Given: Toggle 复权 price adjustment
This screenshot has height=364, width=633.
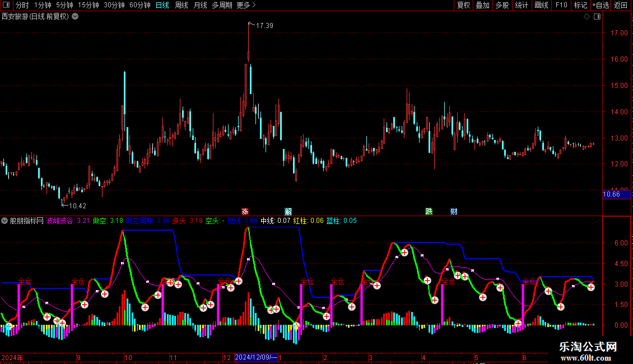Looking at the screenshot, I should coord(463,6).
